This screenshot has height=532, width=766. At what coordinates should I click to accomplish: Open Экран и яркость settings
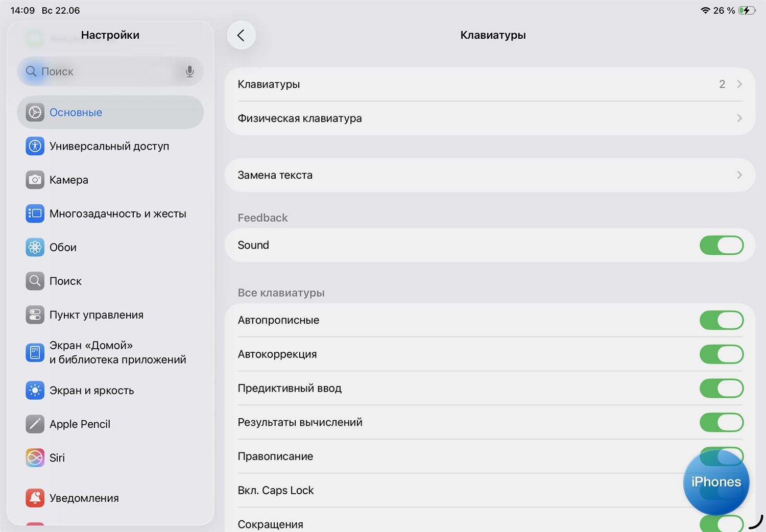[x=92, y=391]
